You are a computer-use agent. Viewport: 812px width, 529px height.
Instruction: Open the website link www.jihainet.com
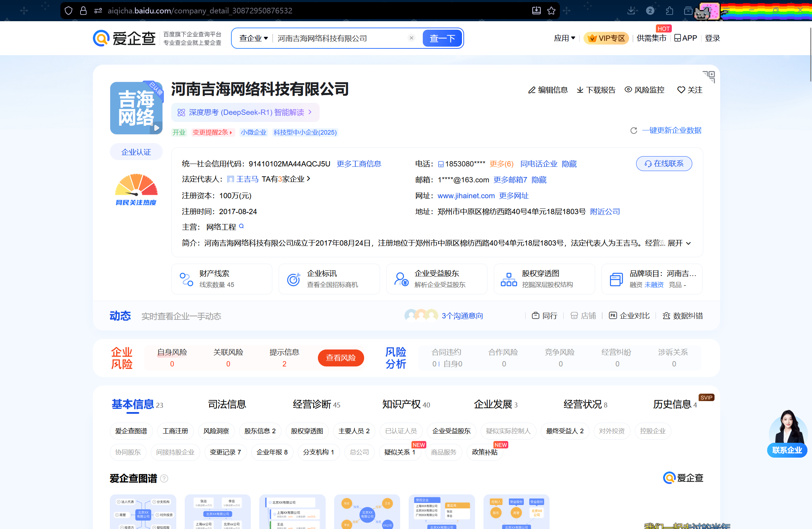[x=466, y=195]
